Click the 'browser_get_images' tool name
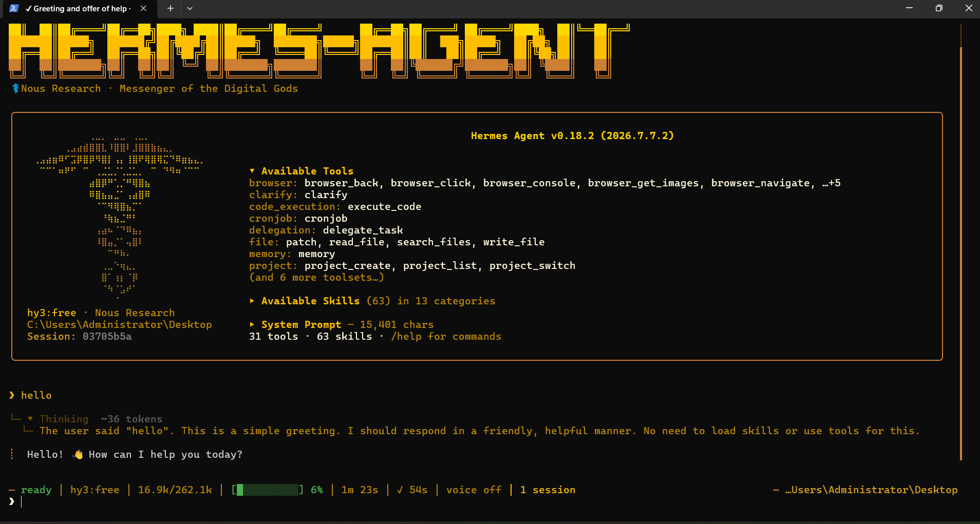The height and width of the screenshot is (524, 980). [x=644, y=183]
